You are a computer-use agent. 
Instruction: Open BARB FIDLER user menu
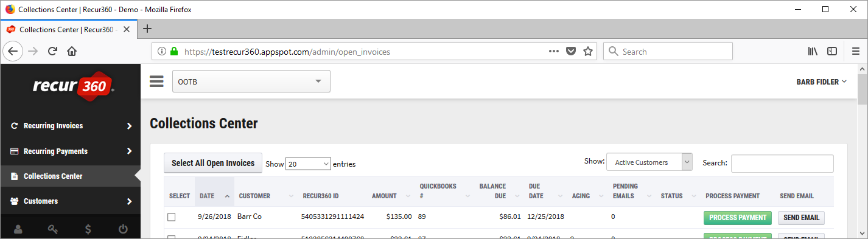(821, 82)
